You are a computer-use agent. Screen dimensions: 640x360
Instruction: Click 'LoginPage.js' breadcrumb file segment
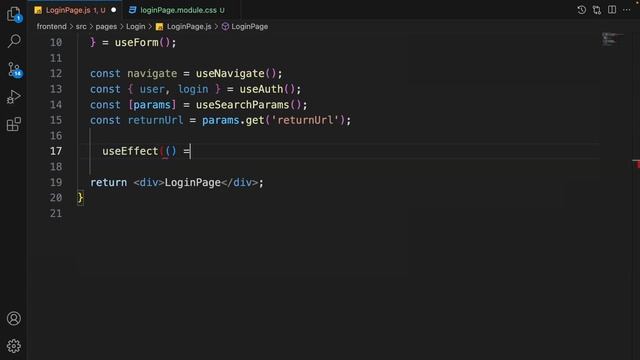point(184,27)
